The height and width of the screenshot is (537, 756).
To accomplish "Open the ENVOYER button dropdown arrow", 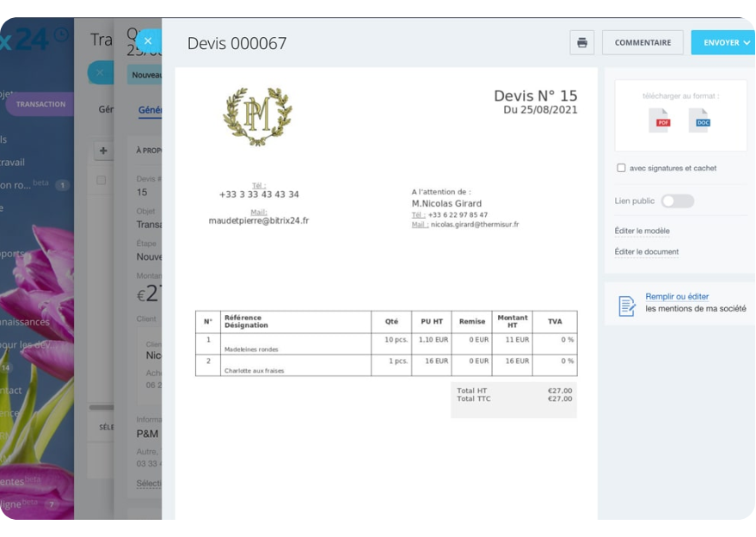I will tap(745, 42).
